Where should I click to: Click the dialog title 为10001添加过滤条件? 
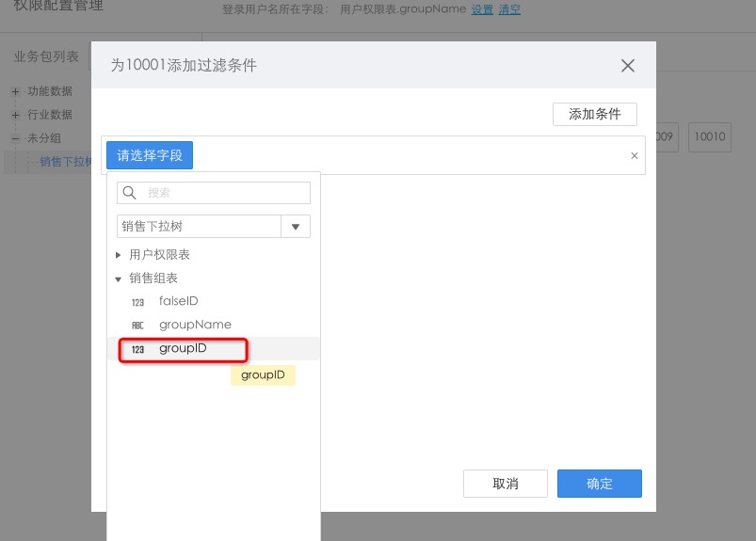[184, 65]
